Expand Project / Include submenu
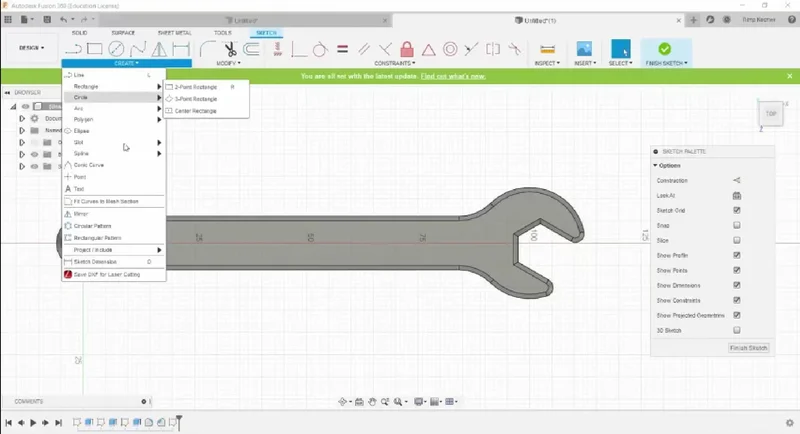The width and height of the screenshot is (800, 434). pos(114,250)
